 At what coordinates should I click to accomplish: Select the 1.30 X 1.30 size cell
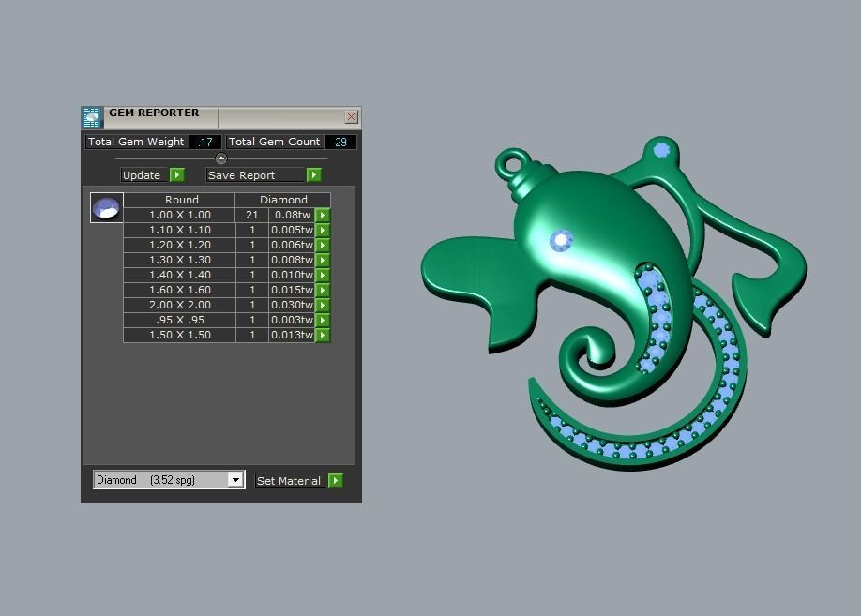pos(179,261)
